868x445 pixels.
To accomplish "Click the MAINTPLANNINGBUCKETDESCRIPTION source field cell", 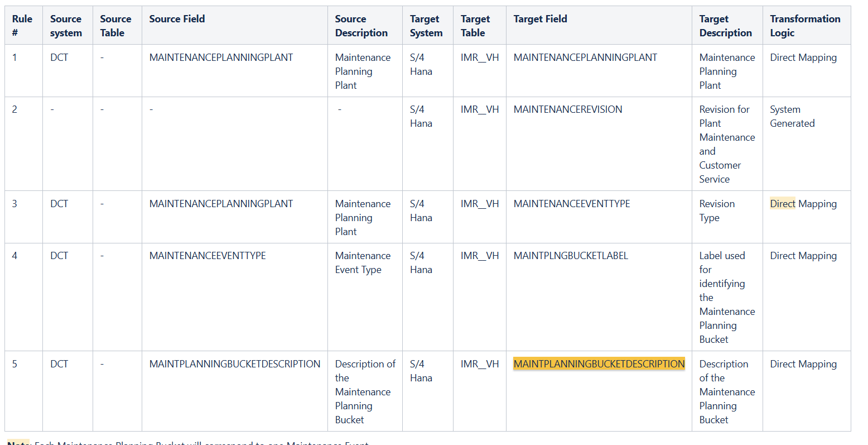I will [x=234, y=364].
